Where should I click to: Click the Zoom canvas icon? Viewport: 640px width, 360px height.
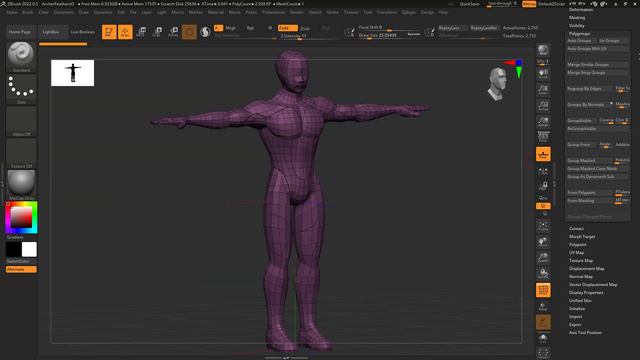[543, 90]
